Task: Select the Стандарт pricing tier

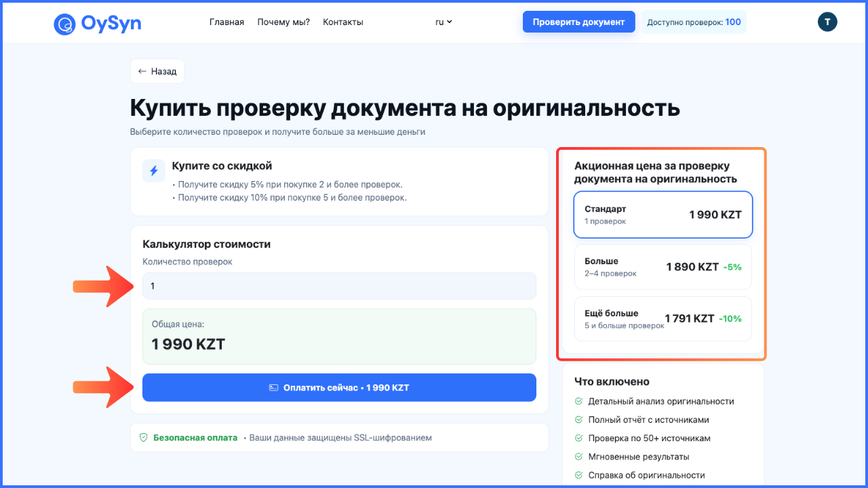Action: coord(663,214)
